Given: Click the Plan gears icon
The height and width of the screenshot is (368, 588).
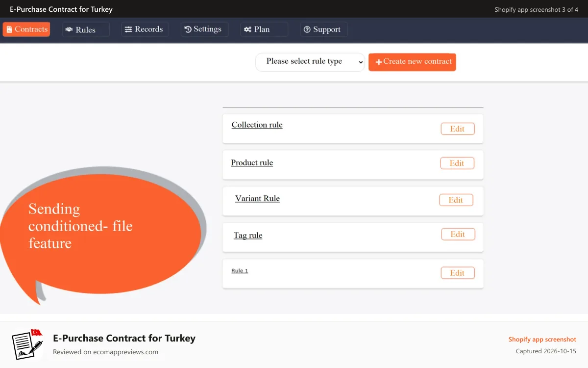Looking at the screenshot, I should click(248, 29).
